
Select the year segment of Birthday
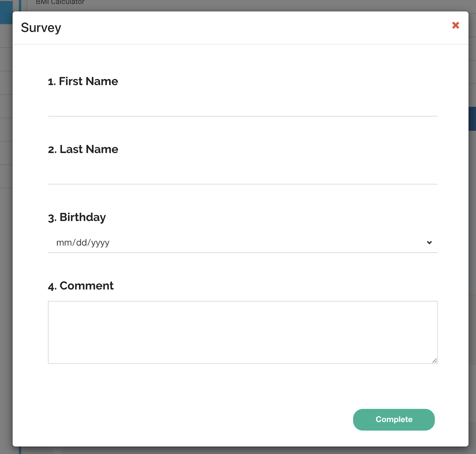point(100,243)
